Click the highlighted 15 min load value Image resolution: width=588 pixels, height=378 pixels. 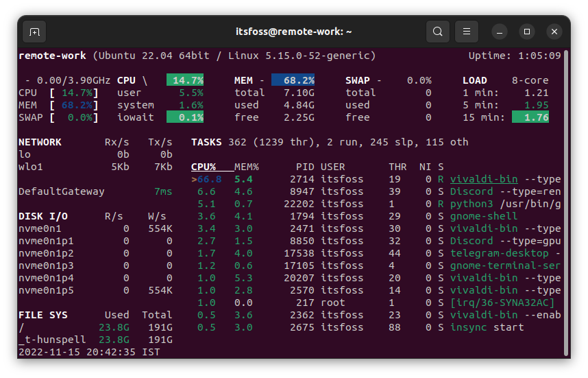(x=530, y=117)
